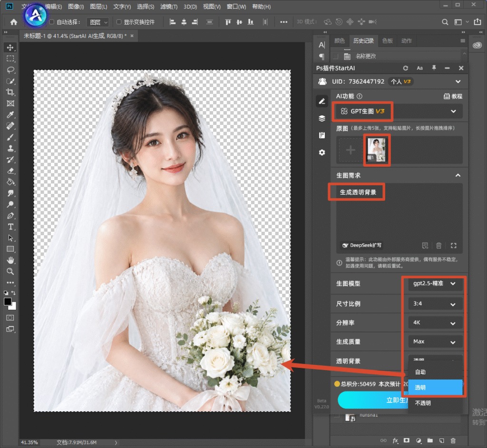Select the Horizontal Type tool
Image resolution: width=487 pixels, height=448 pixels.
(x=10, y=227)
